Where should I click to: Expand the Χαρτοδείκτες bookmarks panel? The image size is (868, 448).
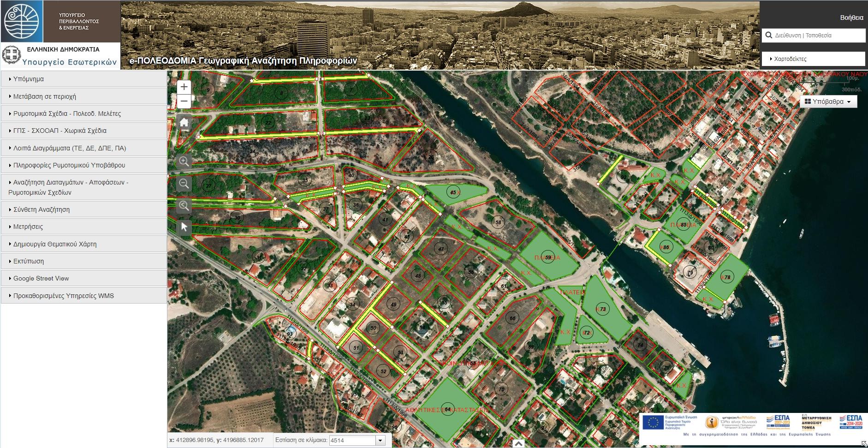pos(813,59)
